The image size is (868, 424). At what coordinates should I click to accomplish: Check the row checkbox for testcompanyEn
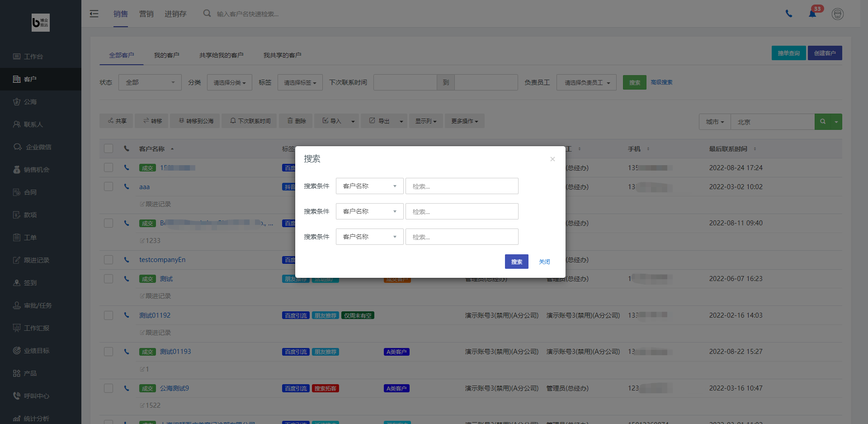(x=108, y=260)
